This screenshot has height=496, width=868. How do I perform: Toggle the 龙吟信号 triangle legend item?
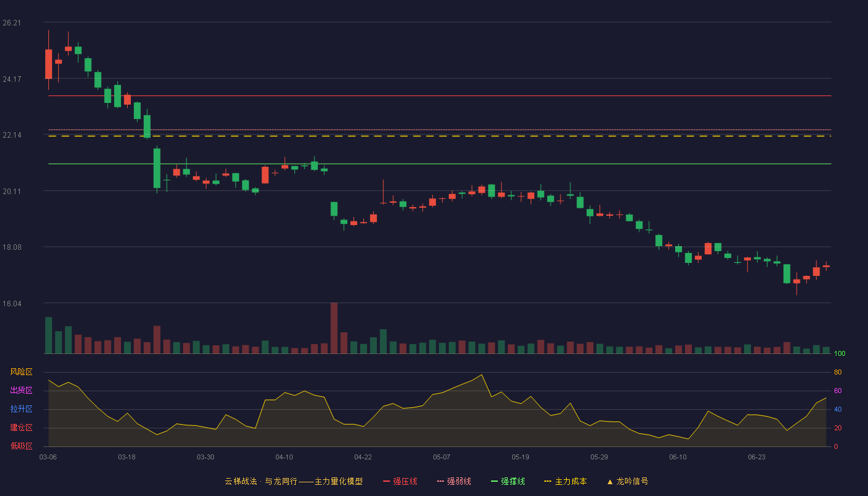pyautogui.click(x=627, y=481)
